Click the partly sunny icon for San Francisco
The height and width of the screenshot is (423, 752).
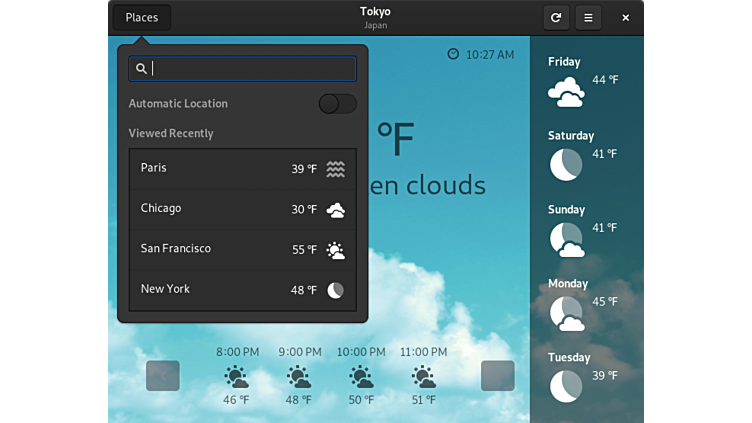(336, 250)
